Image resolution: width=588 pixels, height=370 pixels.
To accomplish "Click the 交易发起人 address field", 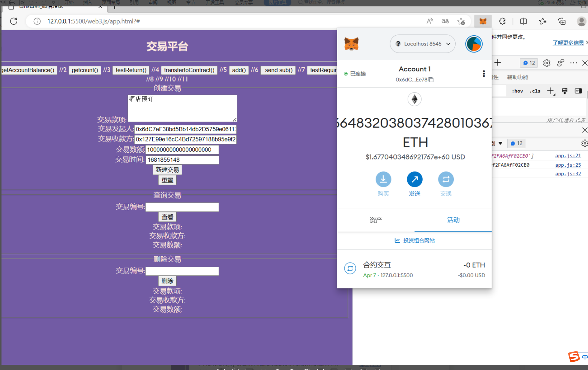I will coord(185,129).
